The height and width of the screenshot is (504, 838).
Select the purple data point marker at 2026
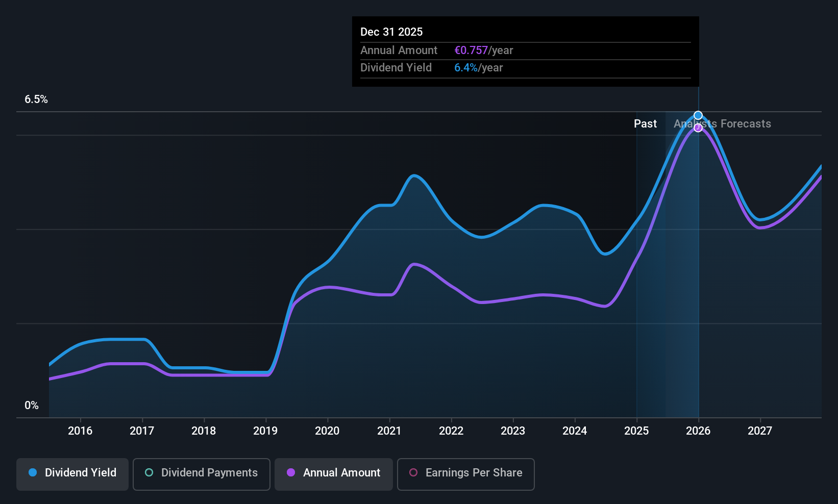coord(698,128)
